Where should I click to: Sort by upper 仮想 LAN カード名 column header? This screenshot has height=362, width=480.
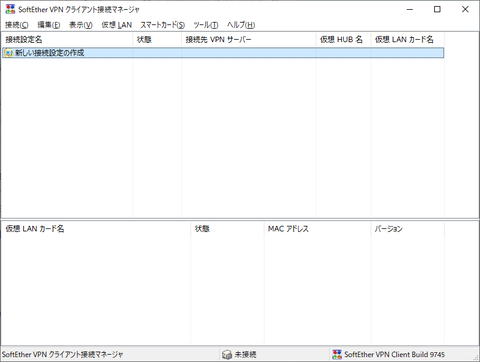point(407,40)
